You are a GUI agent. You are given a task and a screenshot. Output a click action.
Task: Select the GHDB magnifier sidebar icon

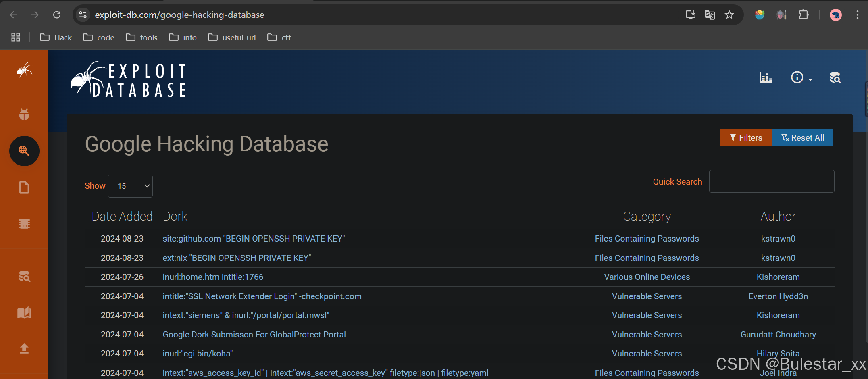[x=24, y=151]
